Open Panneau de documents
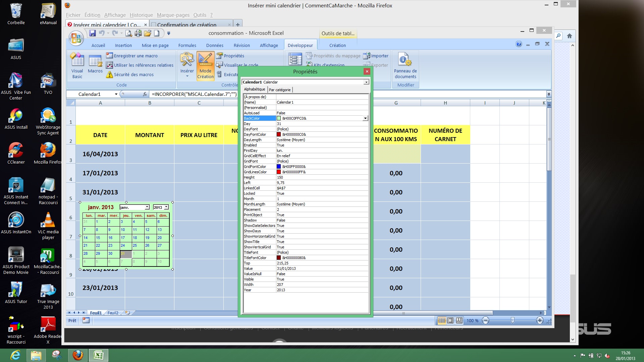644x362 pixels. click(405, 66)
